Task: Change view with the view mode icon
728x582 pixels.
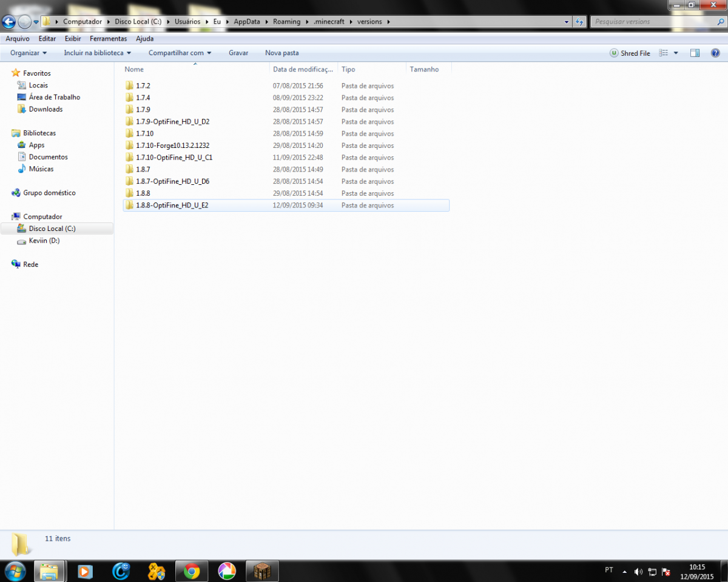Action: 663,53
